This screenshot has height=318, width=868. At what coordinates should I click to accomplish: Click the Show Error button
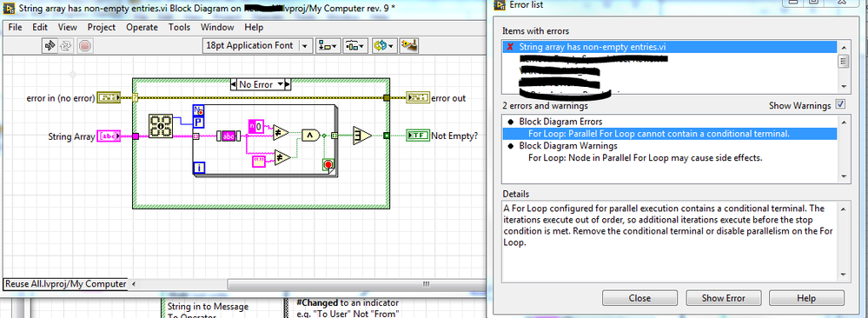tap(724, 297)
